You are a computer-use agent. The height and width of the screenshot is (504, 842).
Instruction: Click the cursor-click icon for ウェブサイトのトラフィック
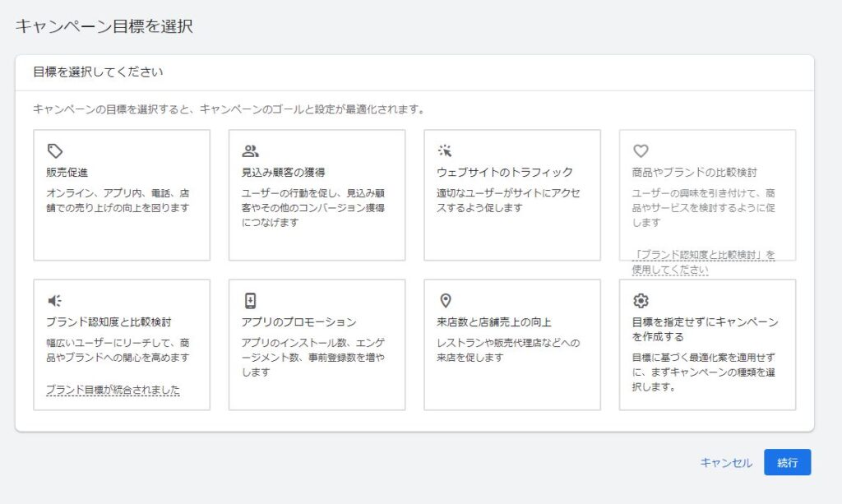click(445, 150)
